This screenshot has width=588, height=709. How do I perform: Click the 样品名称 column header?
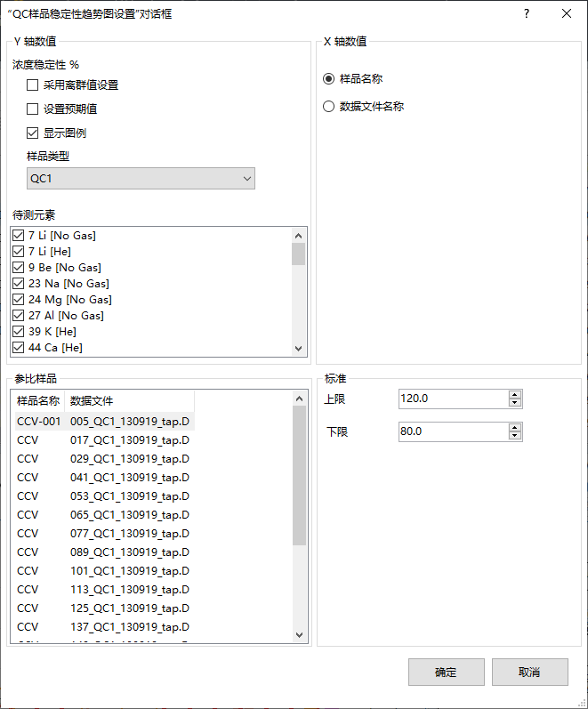38,401
